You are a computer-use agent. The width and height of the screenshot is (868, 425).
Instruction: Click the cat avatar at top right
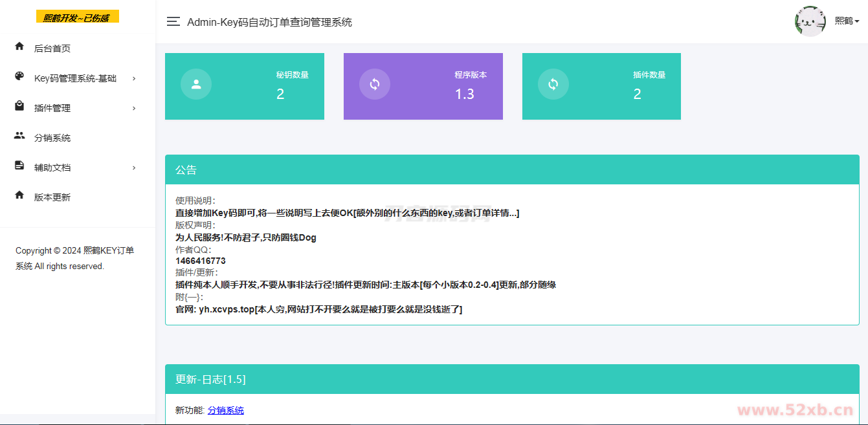[810, 21]
